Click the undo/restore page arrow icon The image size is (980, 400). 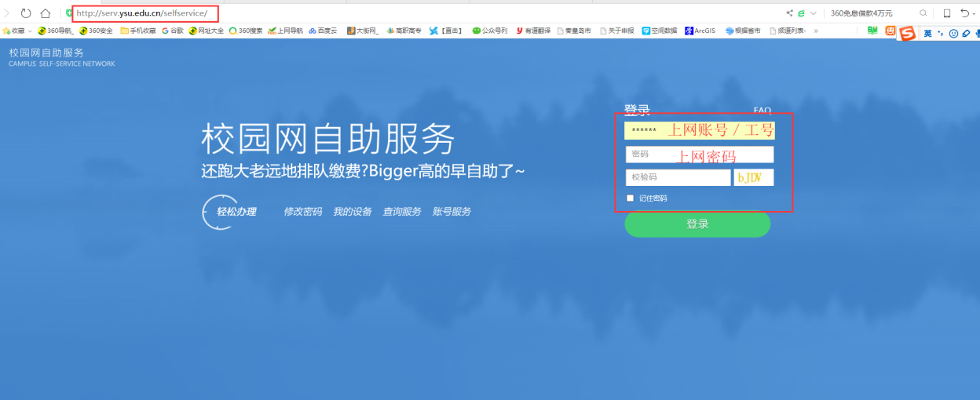click(x=965, y=13)
